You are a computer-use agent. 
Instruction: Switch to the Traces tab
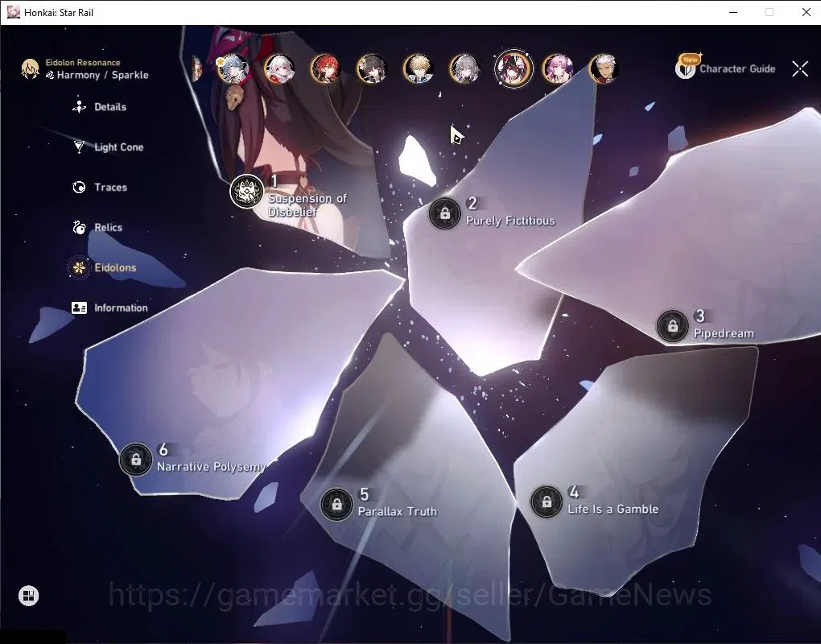pyautogui.click(x=110, y=187)
